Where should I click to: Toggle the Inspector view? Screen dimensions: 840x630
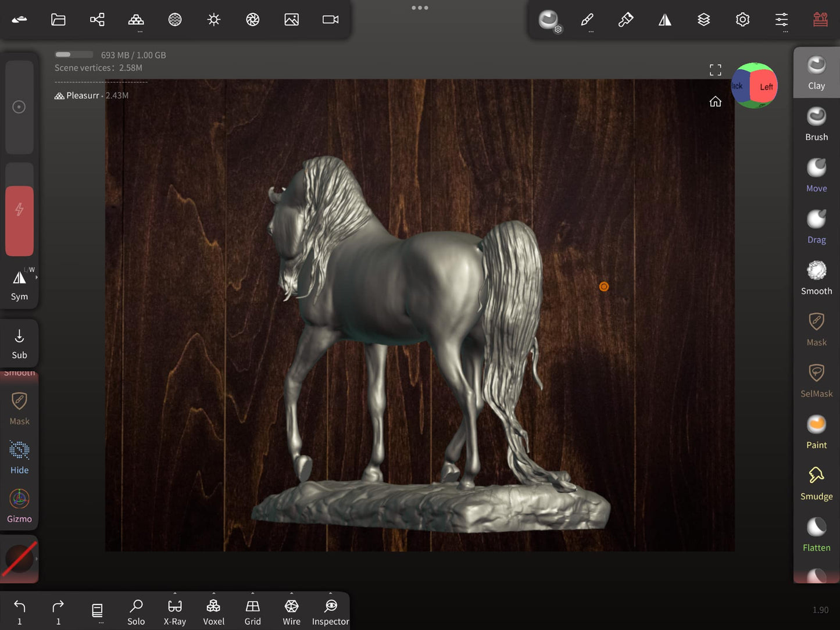[330, 612]
